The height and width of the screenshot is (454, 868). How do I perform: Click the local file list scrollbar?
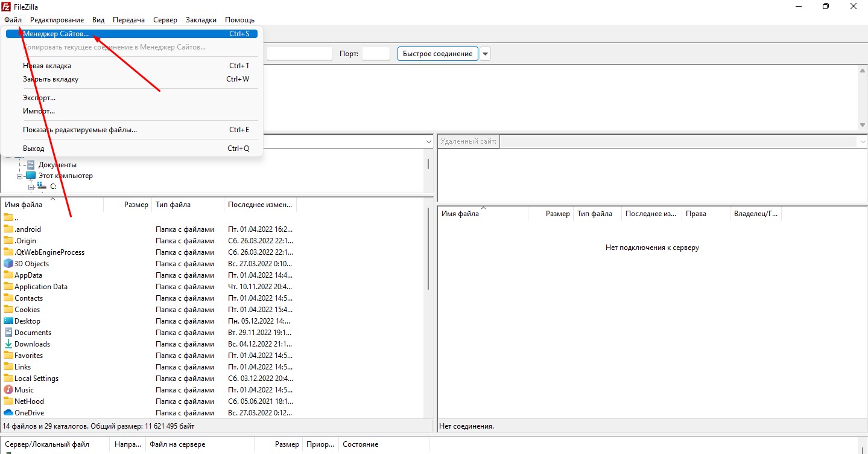click(x=428, y=249)
